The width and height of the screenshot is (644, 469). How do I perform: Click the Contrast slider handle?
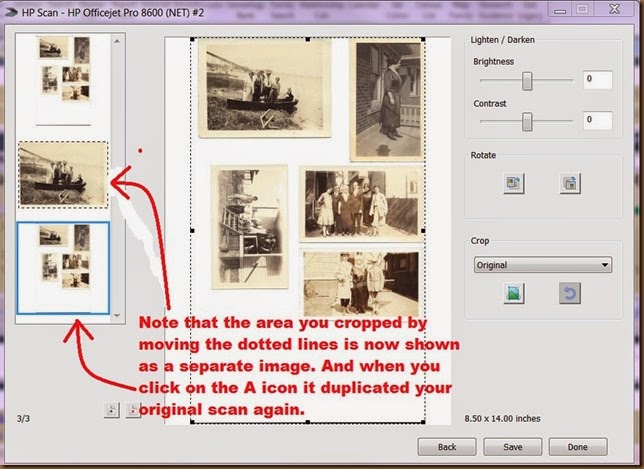coord(527,122)
